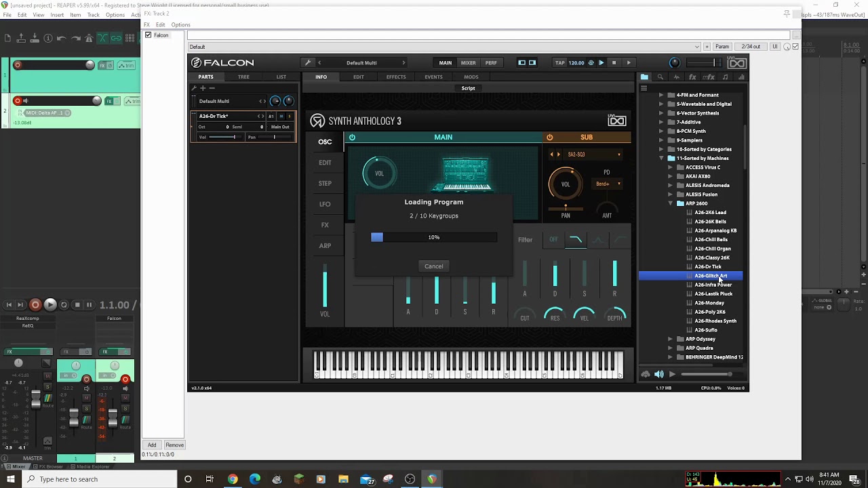This screenshot has height=488, width=868.
Task: Open the bar-chart browser tab
Action: coord(741,77)
